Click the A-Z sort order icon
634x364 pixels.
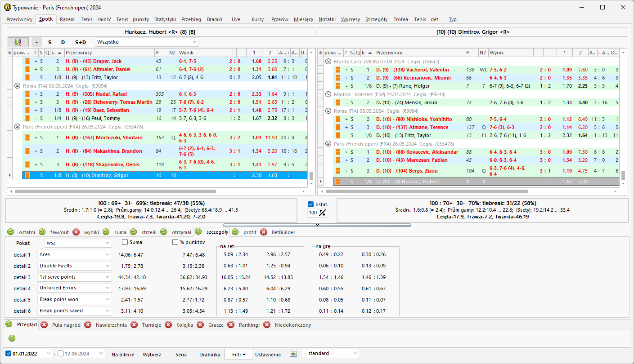18,42
